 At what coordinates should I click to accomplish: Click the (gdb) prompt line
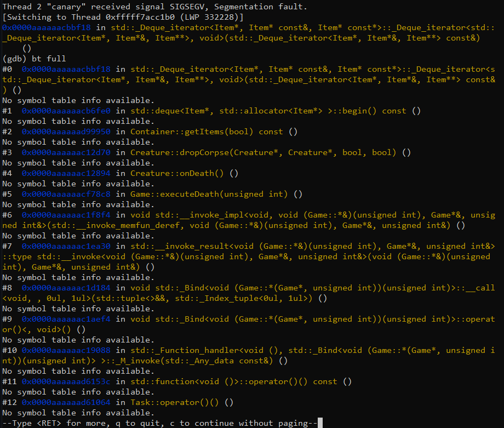point(14,58)
